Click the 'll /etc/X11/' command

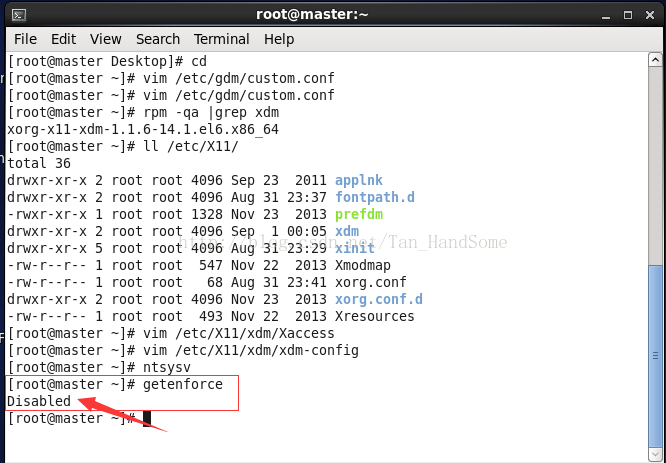tap(191, 147)
